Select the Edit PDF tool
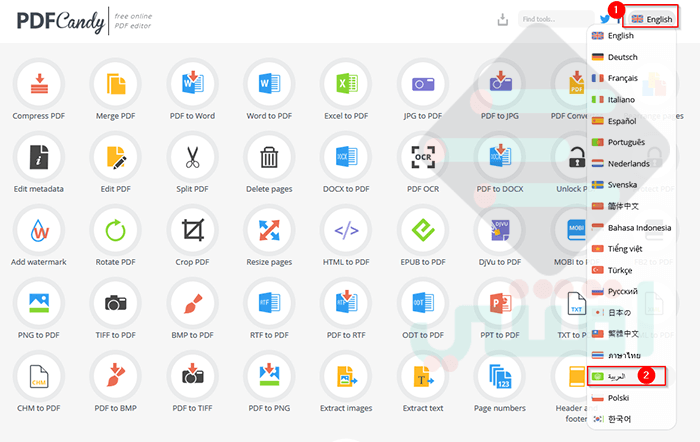This screenshot has width=700, height=442. (x=116, y=158)
